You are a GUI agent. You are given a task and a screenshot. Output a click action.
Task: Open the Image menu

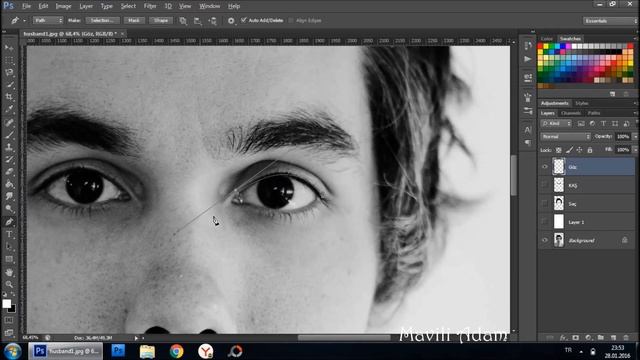[x=63, y=6]
